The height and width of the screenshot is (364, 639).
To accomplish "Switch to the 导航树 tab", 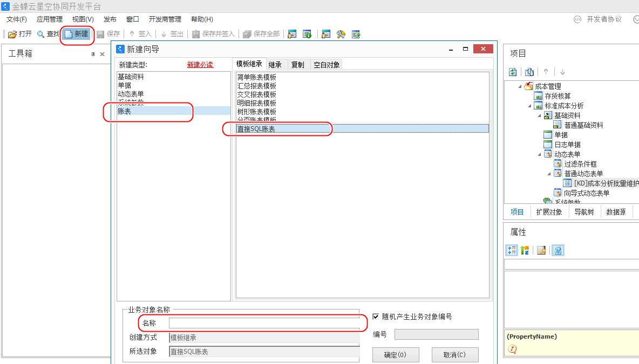I will tap(583, 212).
